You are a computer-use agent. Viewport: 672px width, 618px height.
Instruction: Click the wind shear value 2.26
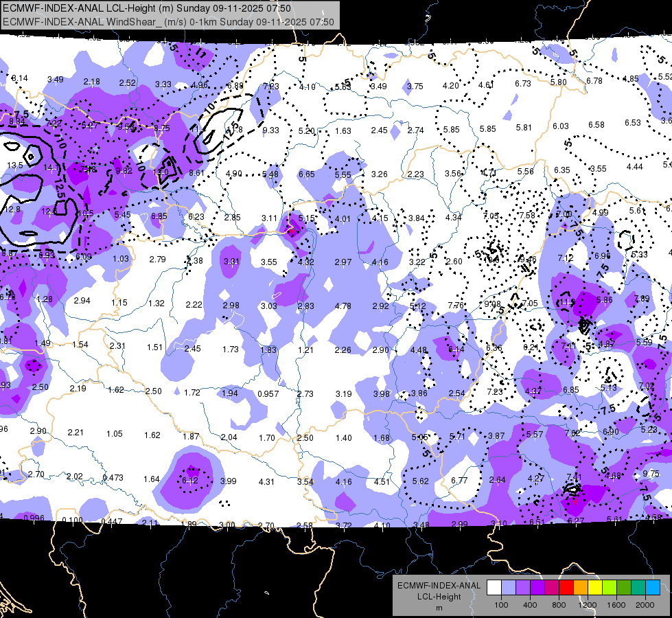pos(343,350)
